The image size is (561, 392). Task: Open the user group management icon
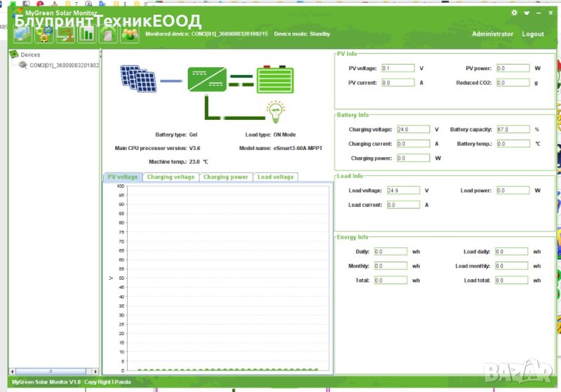pos(129,34)
